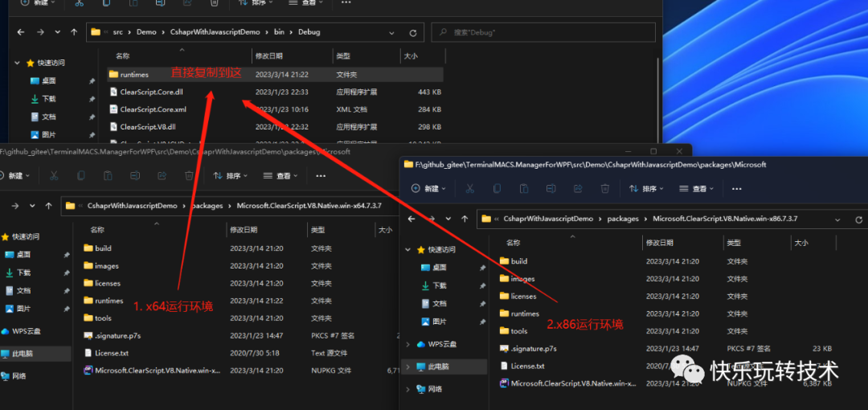Viewport: 868px width, 410px height.
Task: Click Cut scissors icon in Debug window
Action: [79, 2]
